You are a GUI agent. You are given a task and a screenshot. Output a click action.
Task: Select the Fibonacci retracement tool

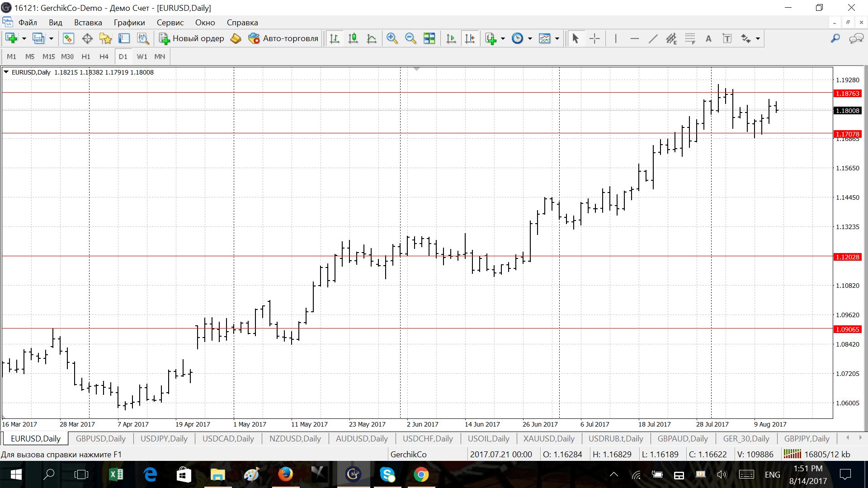pos(690,39)
